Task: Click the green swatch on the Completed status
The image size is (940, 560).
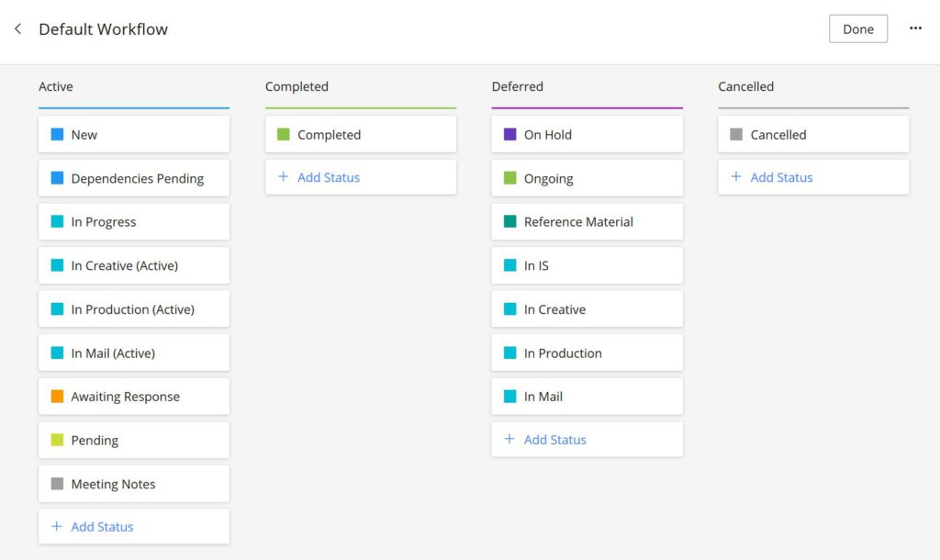Action: (x=282, y=134)
